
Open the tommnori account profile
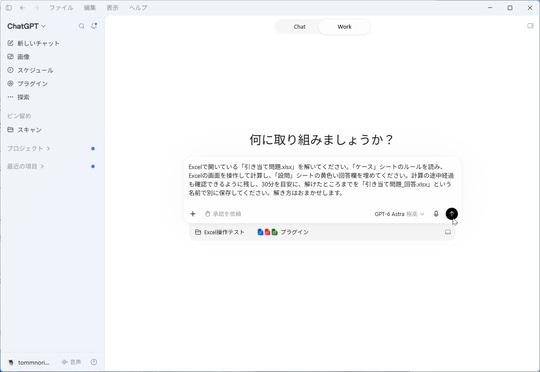pyautogui.click(x=29, y=362)
